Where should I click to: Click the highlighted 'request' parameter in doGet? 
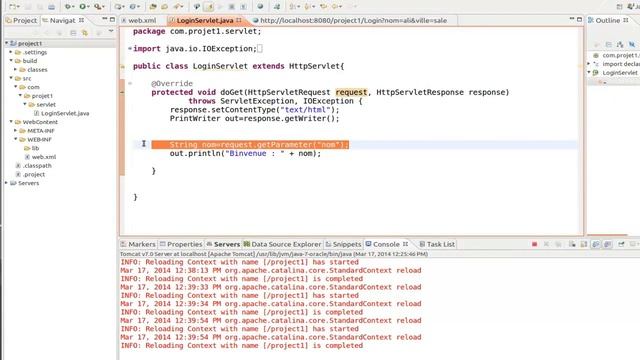tap(351, 92)
